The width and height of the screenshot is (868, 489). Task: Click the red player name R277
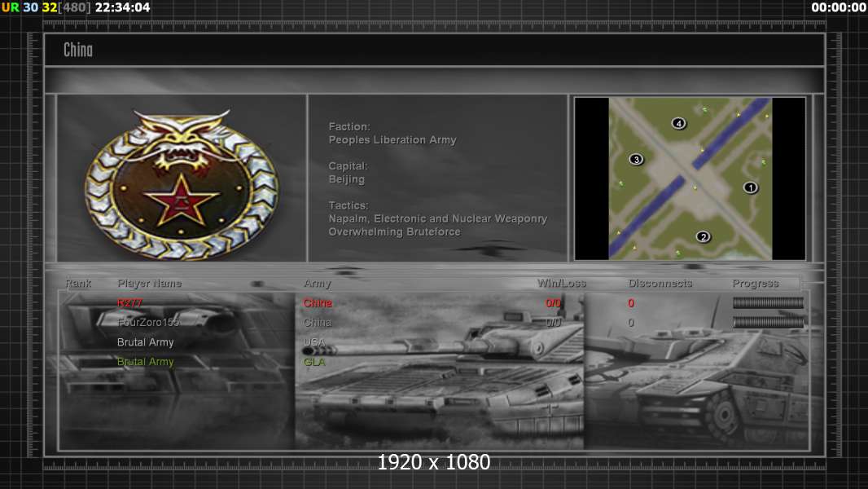point(129,303)
